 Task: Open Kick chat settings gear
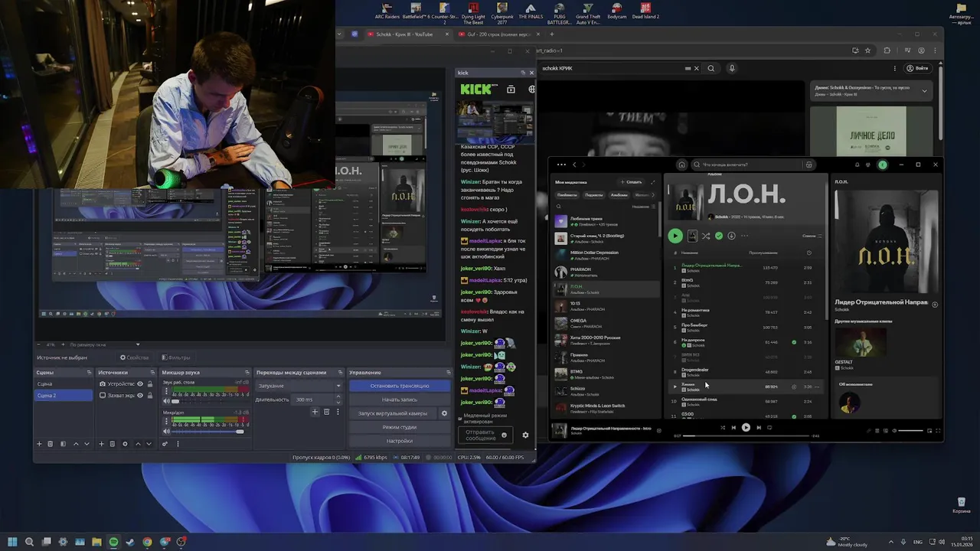tap(525, 435)
